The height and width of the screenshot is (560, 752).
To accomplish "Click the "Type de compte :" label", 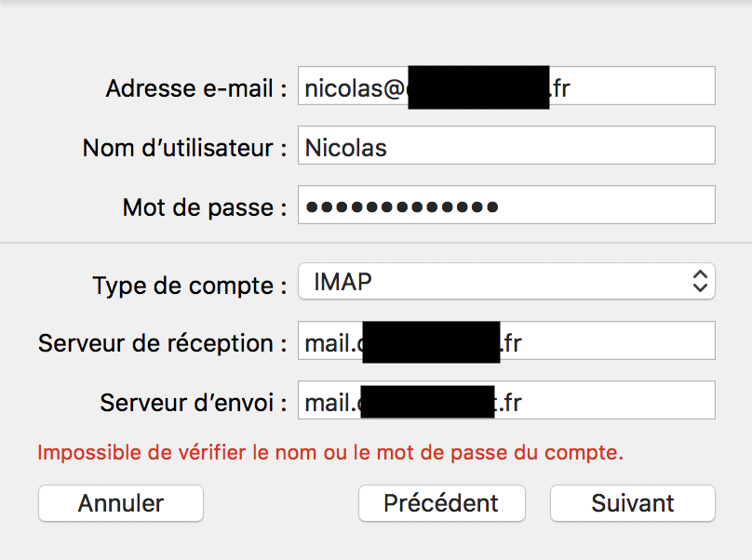I will 189,285.
